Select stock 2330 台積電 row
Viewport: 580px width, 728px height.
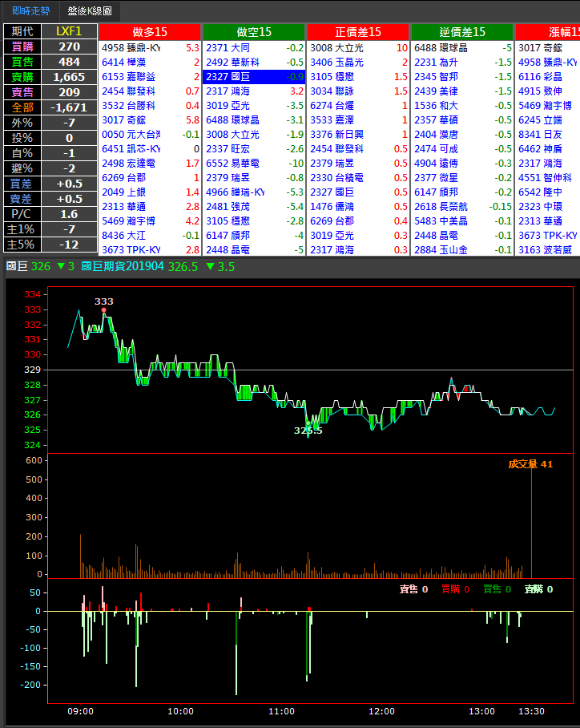(x=358, y=178)
